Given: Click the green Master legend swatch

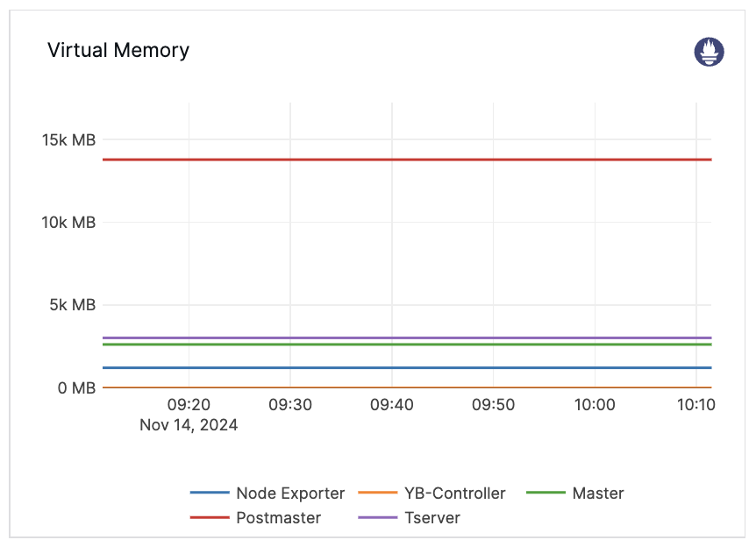Looking at the screenshot, I should click(x=546, y=494).
